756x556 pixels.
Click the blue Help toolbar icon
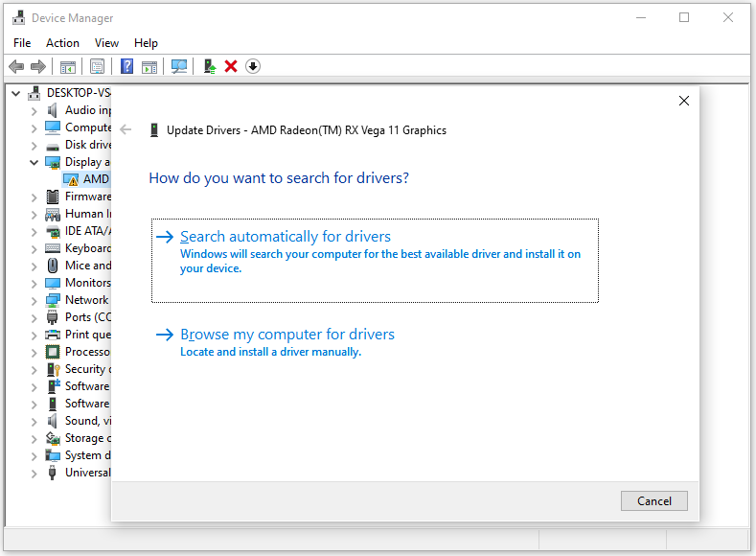(x=126, y=66)
